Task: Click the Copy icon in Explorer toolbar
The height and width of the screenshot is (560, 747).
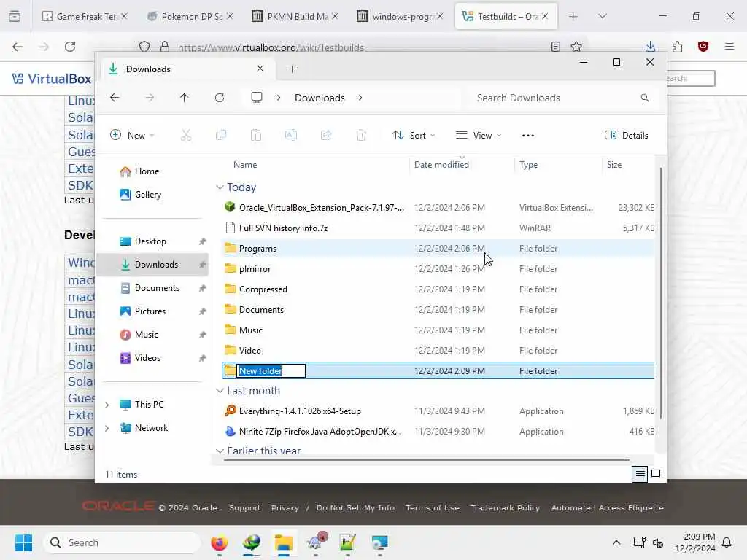Action: pos(221,135)
